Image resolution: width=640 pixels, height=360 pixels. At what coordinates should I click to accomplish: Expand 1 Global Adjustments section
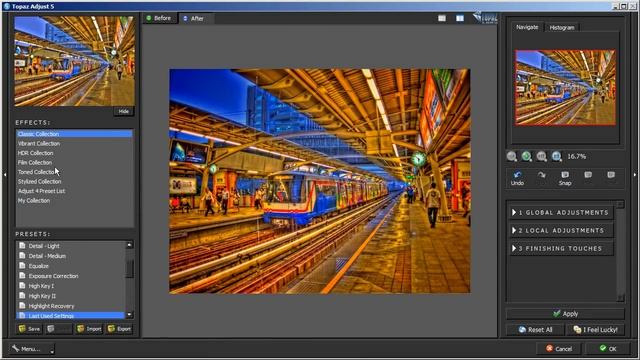pyautogui.click(x=561, y=213)
